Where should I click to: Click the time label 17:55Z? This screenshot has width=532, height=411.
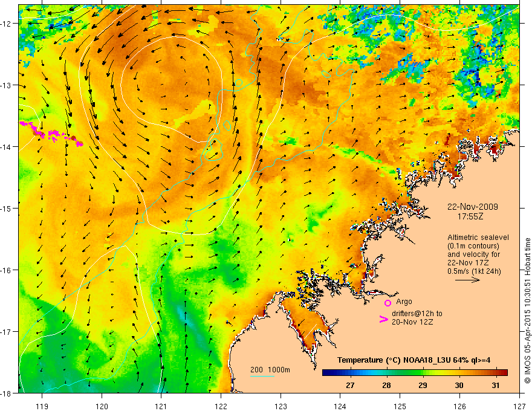pyautogui.click(x=470, y=216)
